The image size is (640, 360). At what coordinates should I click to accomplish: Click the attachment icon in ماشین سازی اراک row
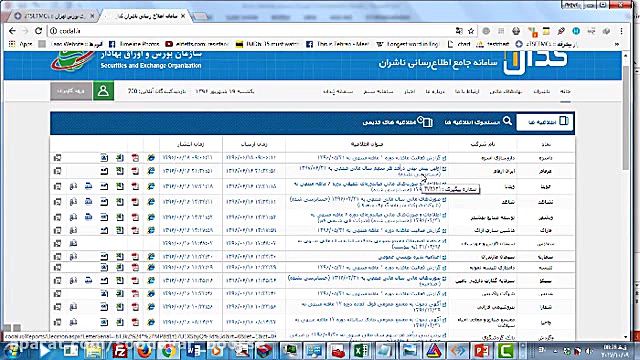click(x=104, y=231)
